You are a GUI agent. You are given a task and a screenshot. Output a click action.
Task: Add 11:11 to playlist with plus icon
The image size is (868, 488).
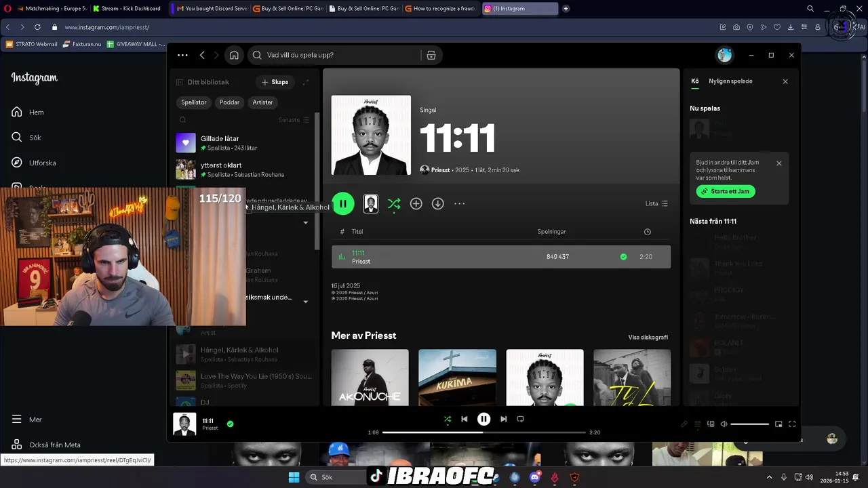(416, 203)
